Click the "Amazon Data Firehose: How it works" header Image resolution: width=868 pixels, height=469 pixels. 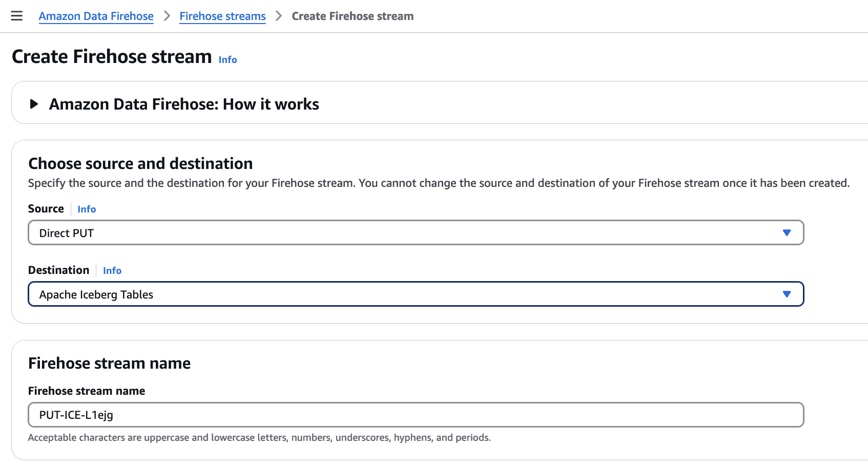tap(184, 104)
